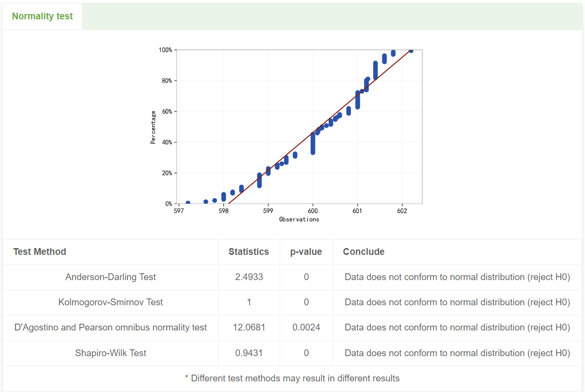The image size is (585, 392).
Task: Click the Anderson-Darling Test row label
Action: [111, 277]
